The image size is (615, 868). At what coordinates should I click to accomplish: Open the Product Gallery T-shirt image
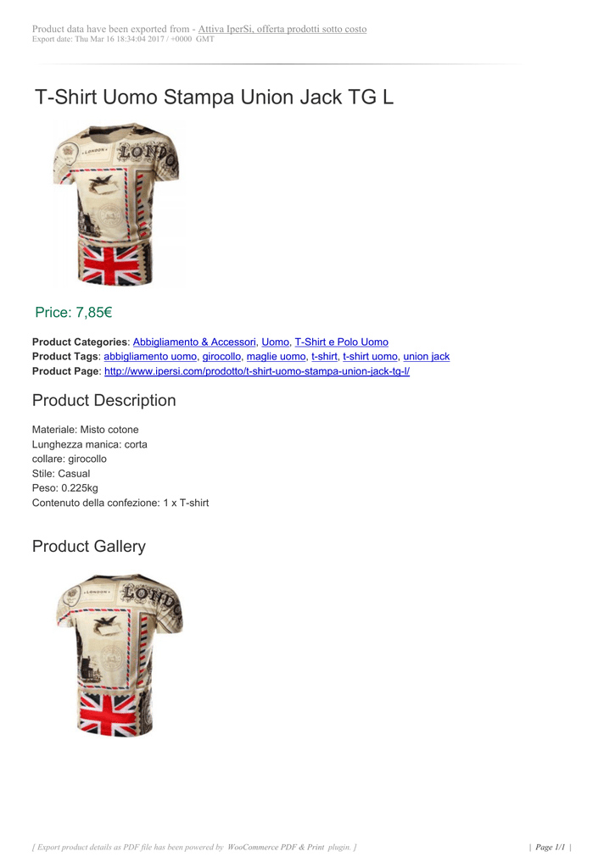pos(119,656)
